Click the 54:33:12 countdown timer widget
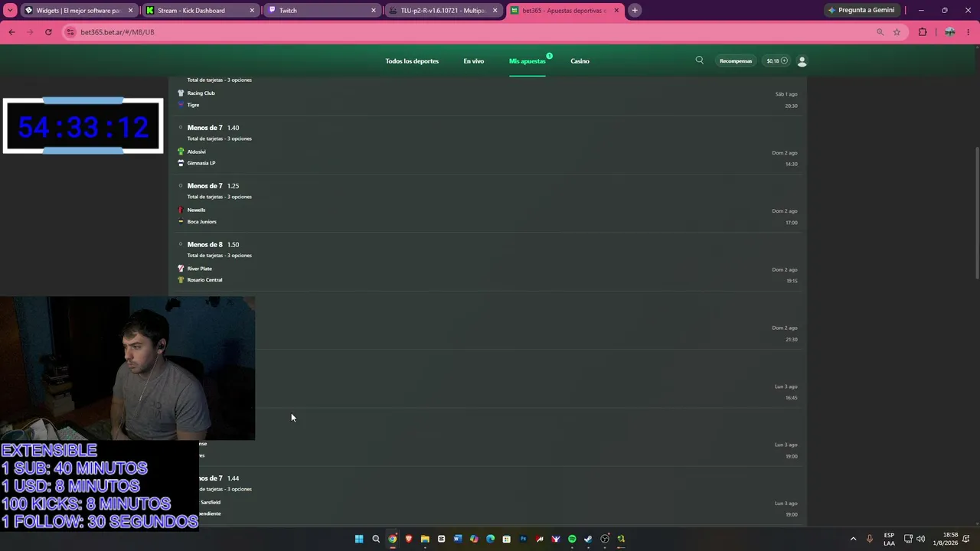The image size is (980, 551). pos(83,126)
